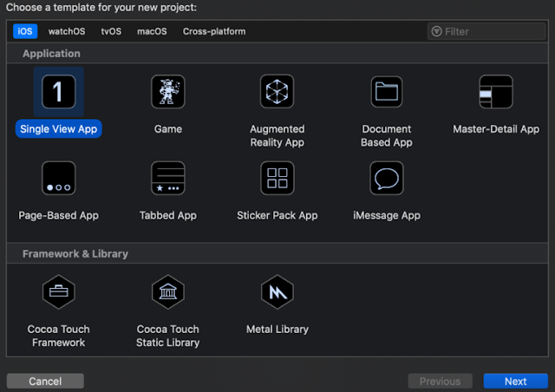Screen dimensions: 555x392
Task: Pick the Tabbed App icon
Action: (168, 178)
